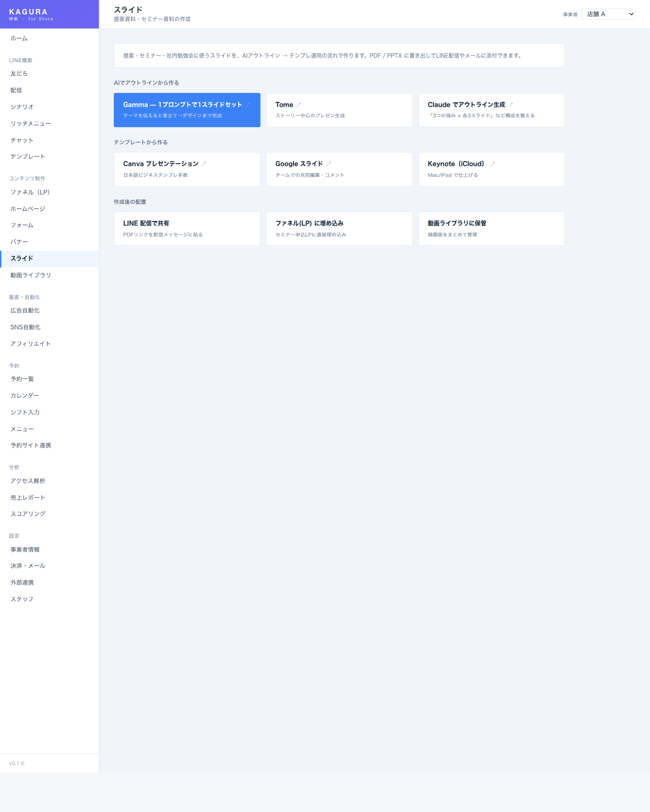Go to SNS自動化 in the sidebar
This screenshot has height=812, width=650.
(x=26, y=327)
